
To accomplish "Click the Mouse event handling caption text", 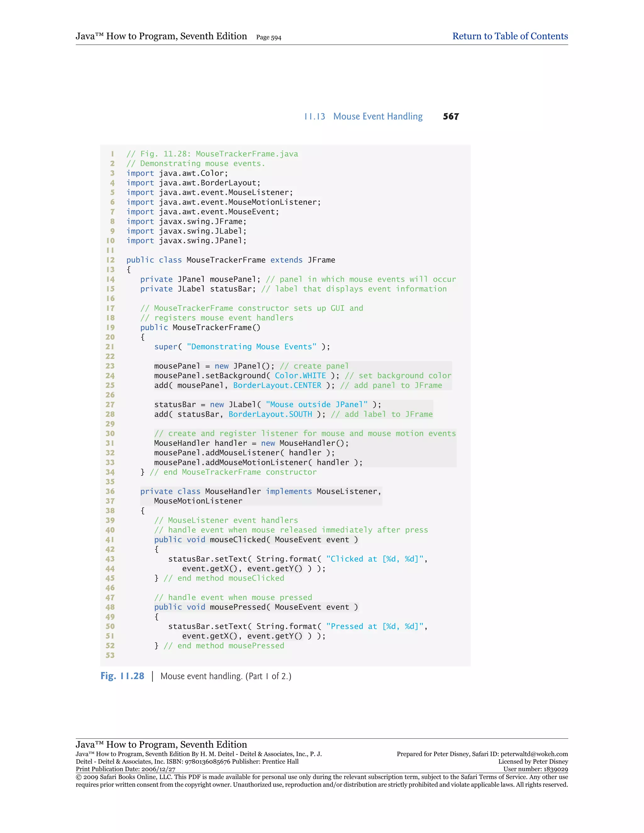I will pos(225,676).
